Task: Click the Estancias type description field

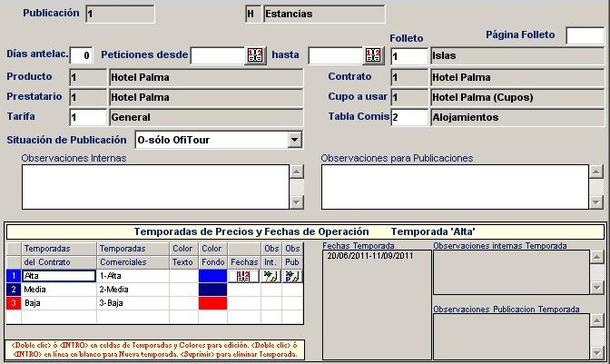Action: coord(324,14)
